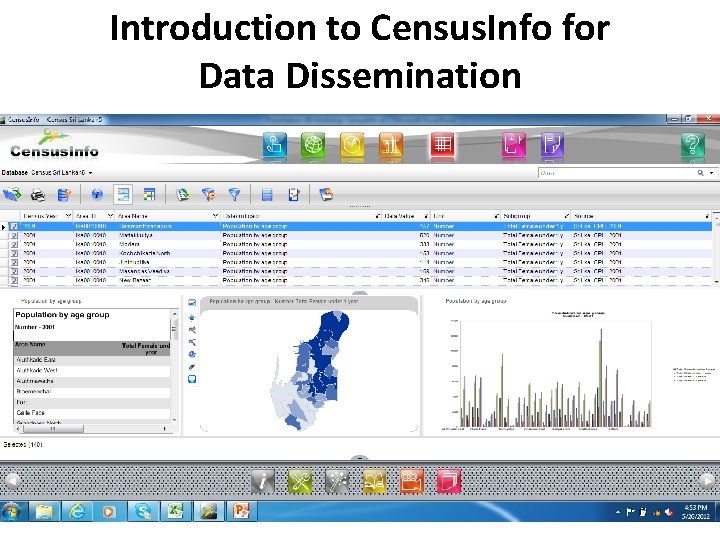Toggle the highlighted view layout toolbar icon

[123, 194]
